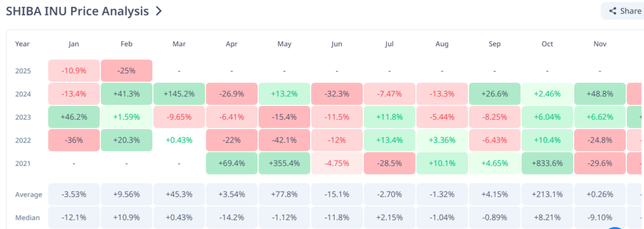Select the Jan column header

coord(74,44)
